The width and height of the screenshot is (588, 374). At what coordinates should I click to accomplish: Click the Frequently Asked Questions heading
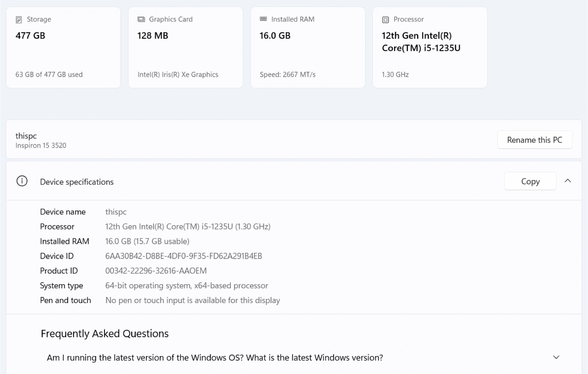(105, 334)
